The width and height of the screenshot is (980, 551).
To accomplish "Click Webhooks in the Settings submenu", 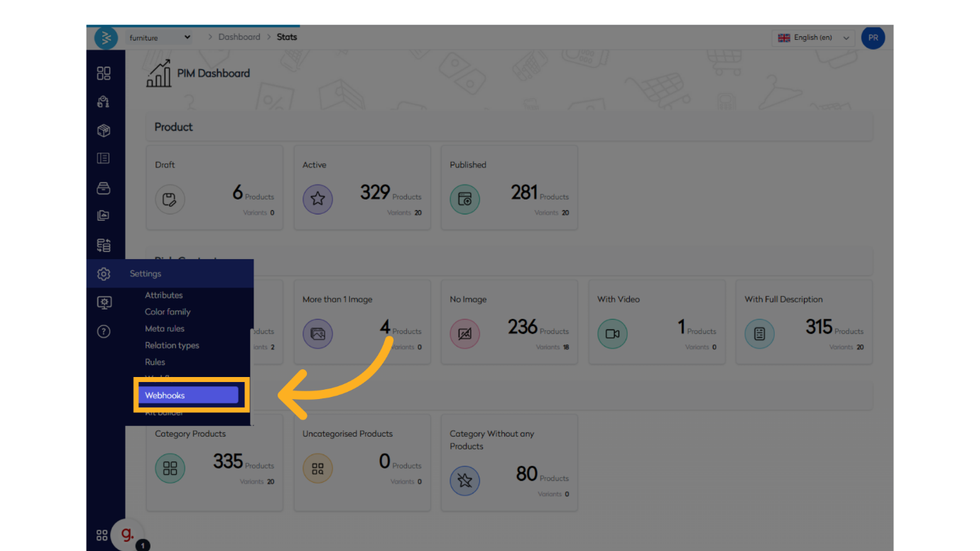I will [187, 395].
